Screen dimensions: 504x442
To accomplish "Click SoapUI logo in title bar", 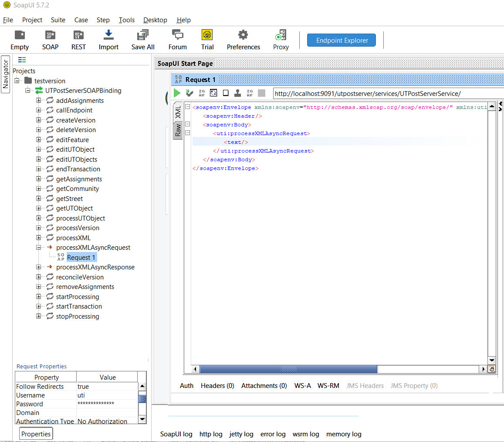I will [x=7, y=5].
